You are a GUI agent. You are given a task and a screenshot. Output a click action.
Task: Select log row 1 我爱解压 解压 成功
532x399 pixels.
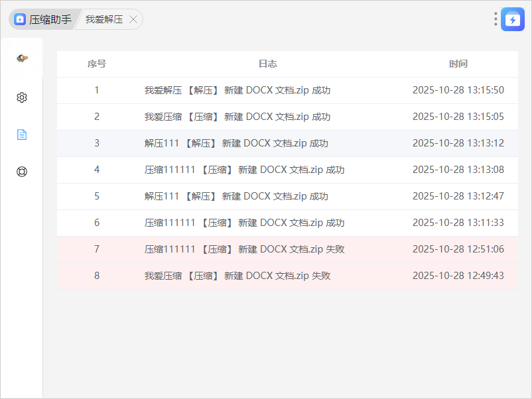point(237,90)
